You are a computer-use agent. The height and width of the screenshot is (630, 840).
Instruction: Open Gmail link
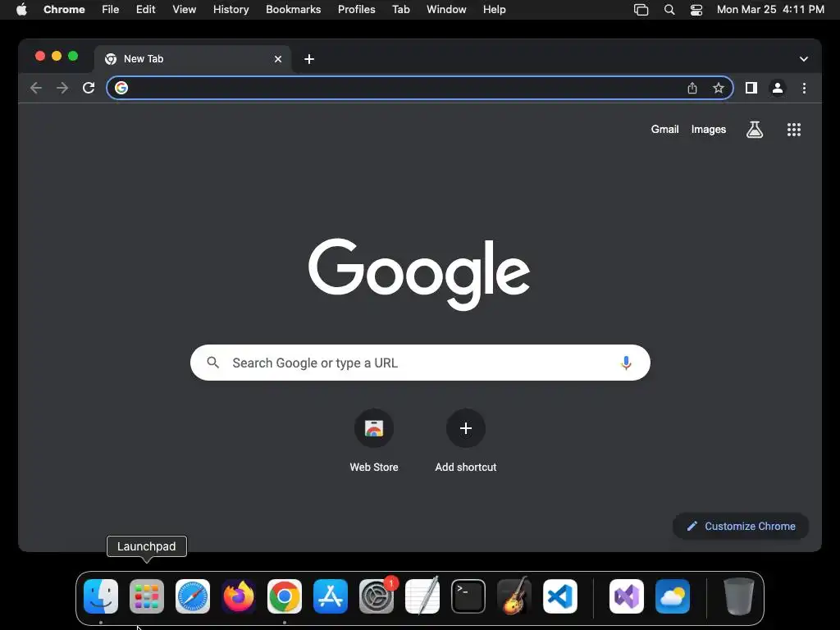[664, 129]
